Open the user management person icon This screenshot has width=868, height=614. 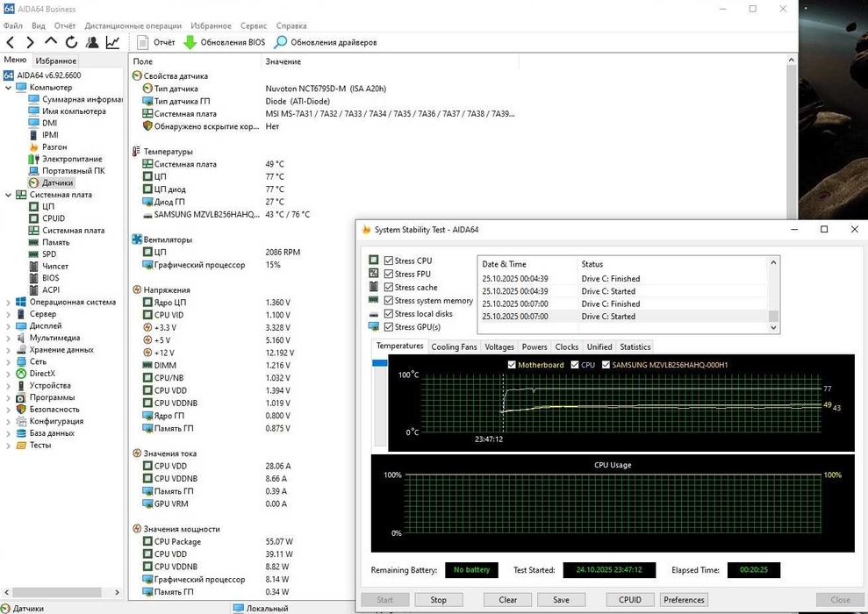coord(92,42)
